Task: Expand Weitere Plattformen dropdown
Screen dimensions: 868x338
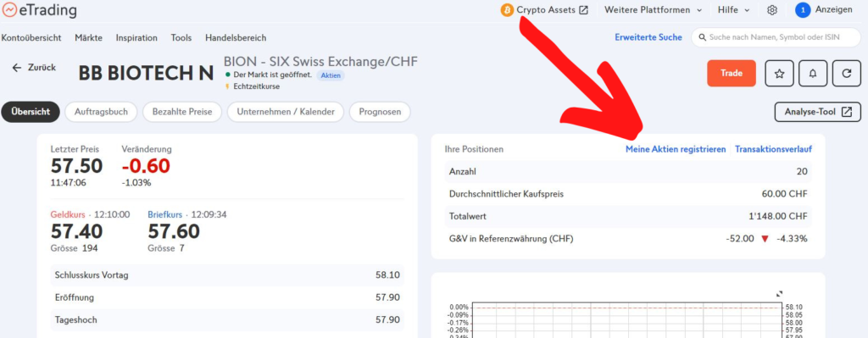Action: [654, 10]
